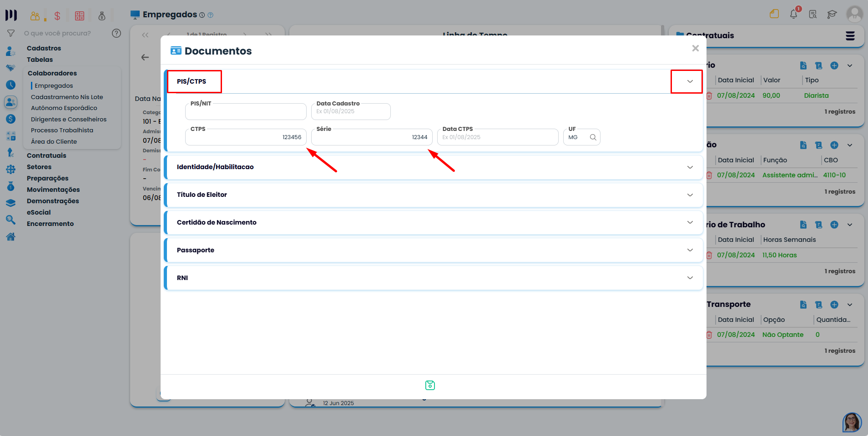Go to Processo Trabalhista
Viewport: 868px width, 436px height.
click(x=62, y=130)
